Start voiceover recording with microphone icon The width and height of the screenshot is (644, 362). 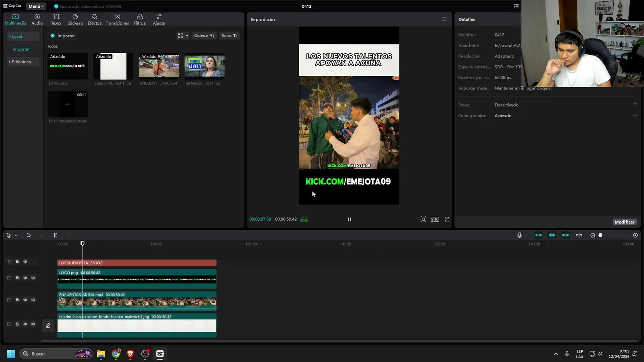(519, 235)
